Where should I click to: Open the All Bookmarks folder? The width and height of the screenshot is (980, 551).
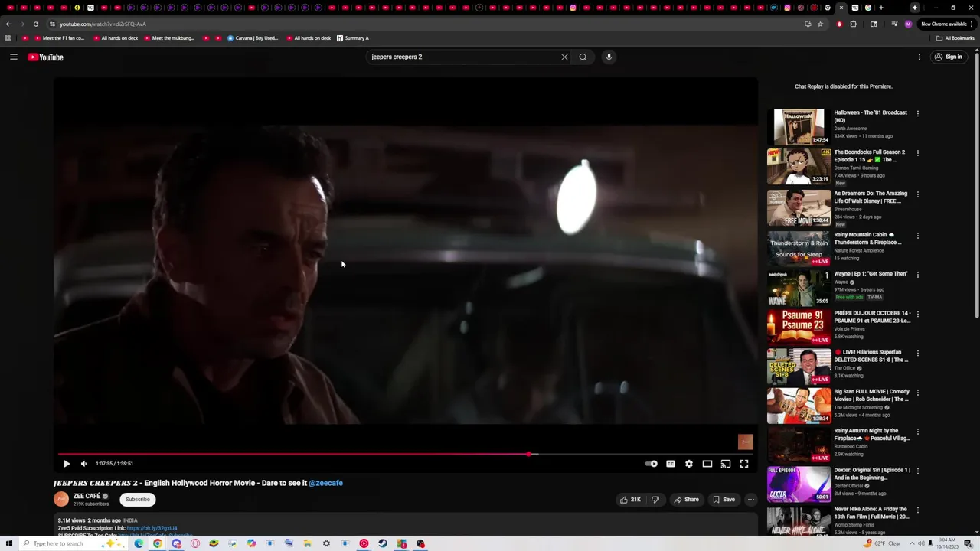click(955, 38)
